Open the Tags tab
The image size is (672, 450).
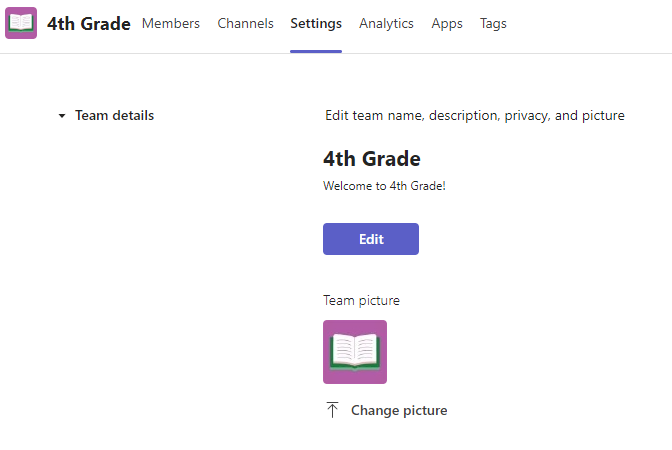coord(493,24)
